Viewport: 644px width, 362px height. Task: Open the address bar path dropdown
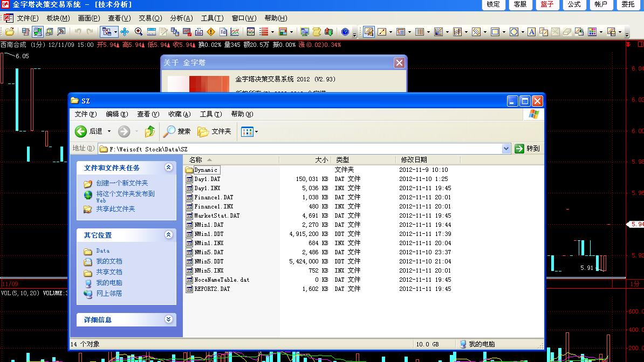(x=506, y=149)
